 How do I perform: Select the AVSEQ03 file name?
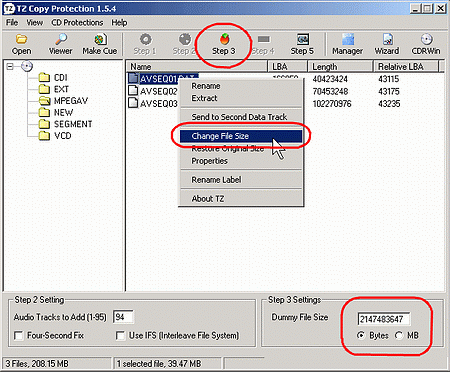[159, 104]
